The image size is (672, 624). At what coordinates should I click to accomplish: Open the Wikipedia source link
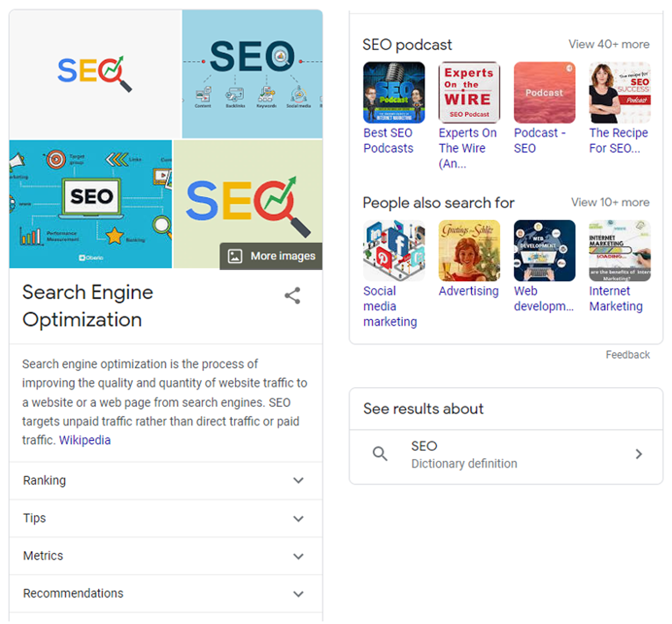tap(85, 440)
